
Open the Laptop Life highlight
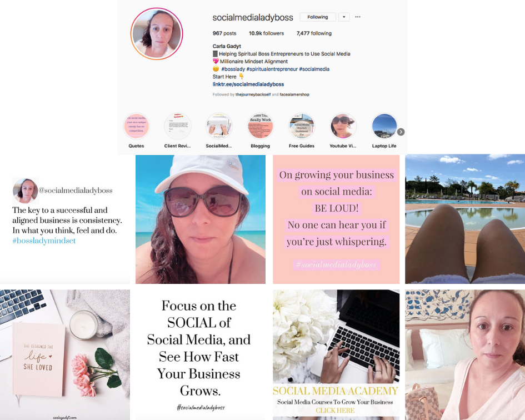[x=384, y=126]
